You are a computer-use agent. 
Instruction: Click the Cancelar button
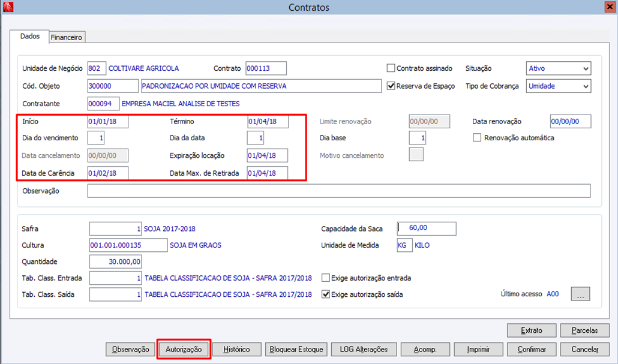pos(585,350)
